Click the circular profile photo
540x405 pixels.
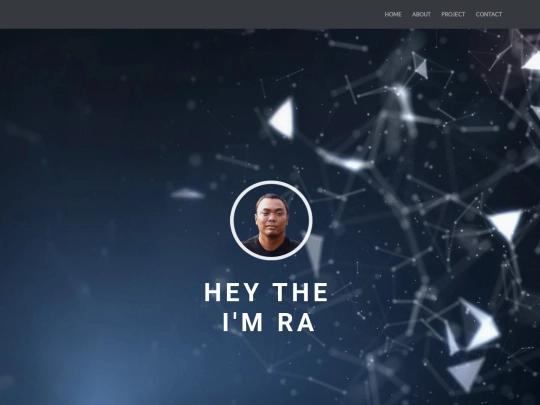point(271,220)
